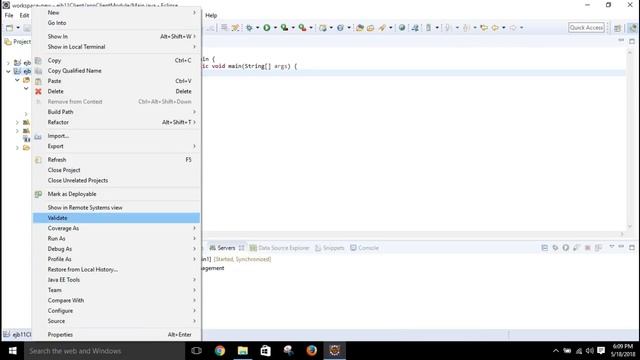This screenshot has height=360, width=640.
Task: Click Import... in the context menu
Action: tap(116, 136)
